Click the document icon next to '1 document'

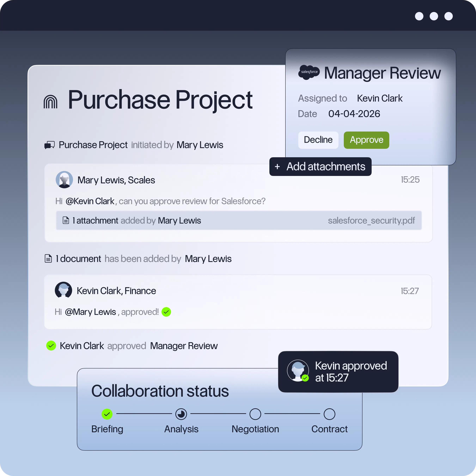click(x=48, y=258)
